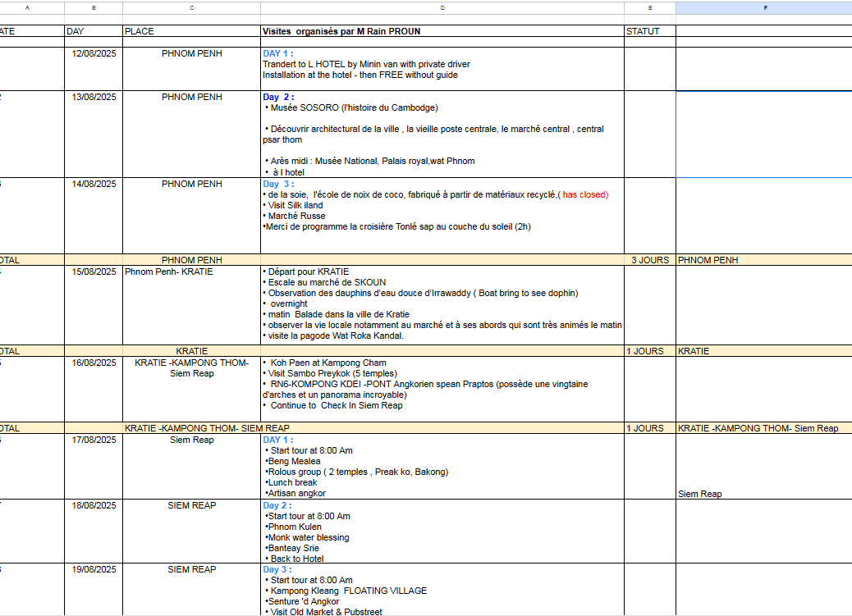852x616 pixels.
Task: Click itinerary cell with 'Départ pour KRATIE'
Action: (442, 305)
